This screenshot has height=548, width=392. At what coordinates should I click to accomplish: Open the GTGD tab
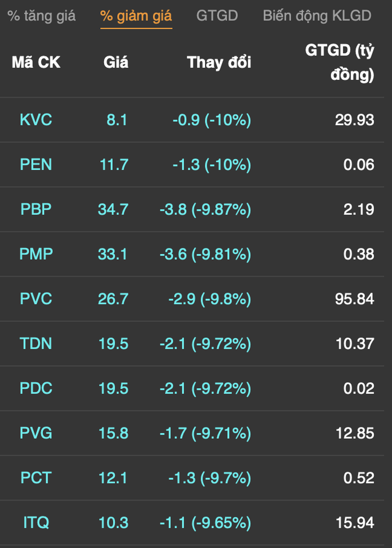coord(217,16)
